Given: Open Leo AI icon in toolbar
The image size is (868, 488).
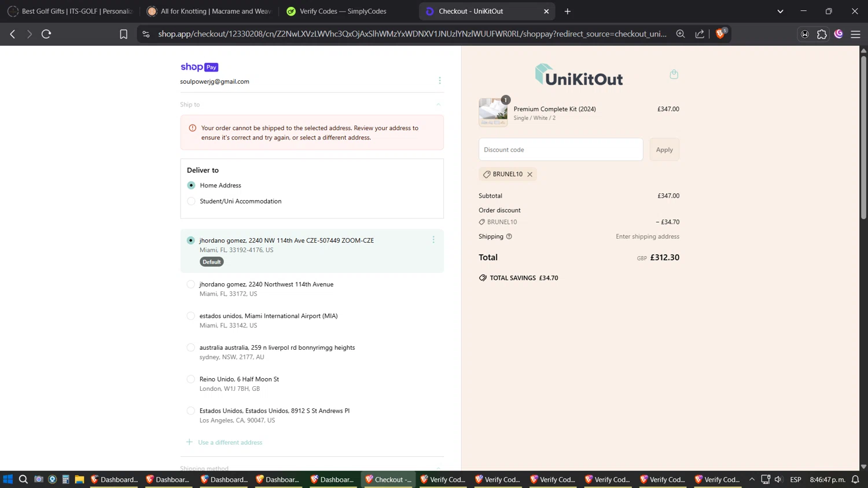Looking at the screenshot, I should coord(838,34).
